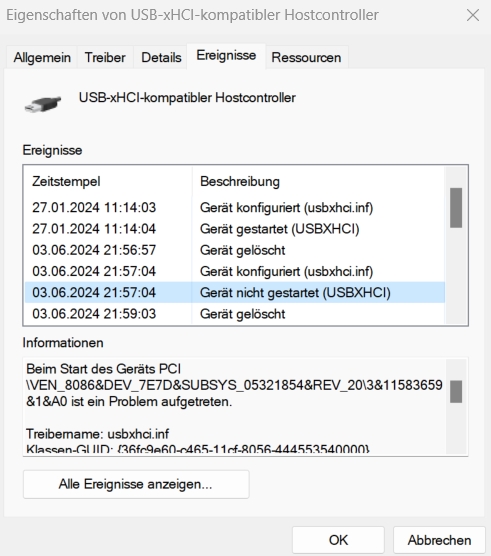
Task: Open the Treiber tab
Action: 105,57
